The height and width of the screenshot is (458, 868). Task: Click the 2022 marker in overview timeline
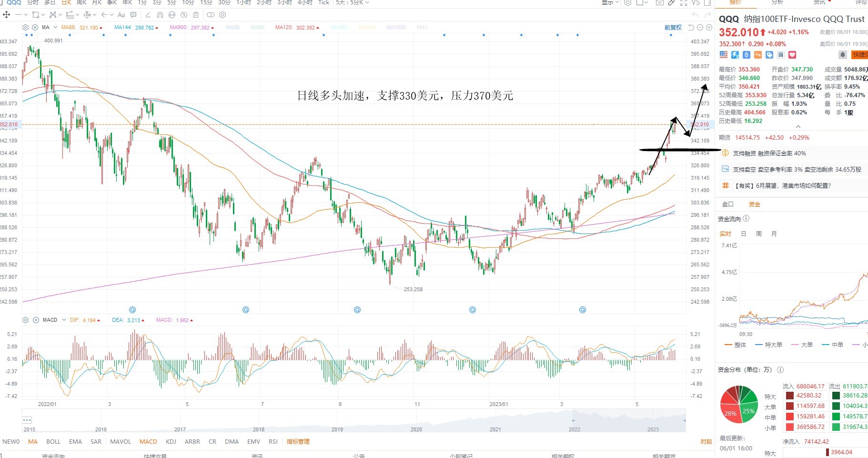[x=575, y=429]
